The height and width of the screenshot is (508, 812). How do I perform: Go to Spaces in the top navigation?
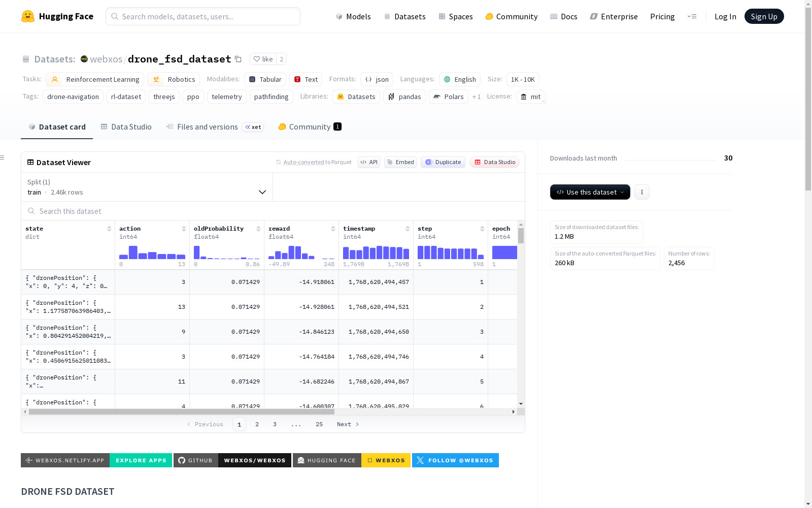click(456, 16)
